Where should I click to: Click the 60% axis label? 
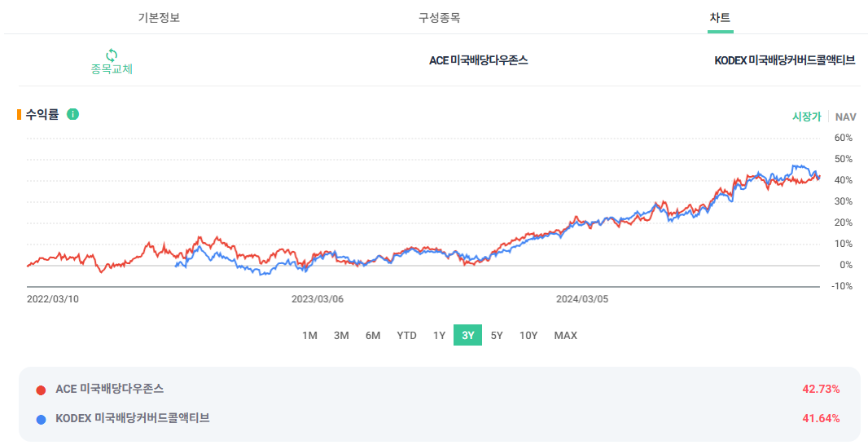[x=843, y=138]
